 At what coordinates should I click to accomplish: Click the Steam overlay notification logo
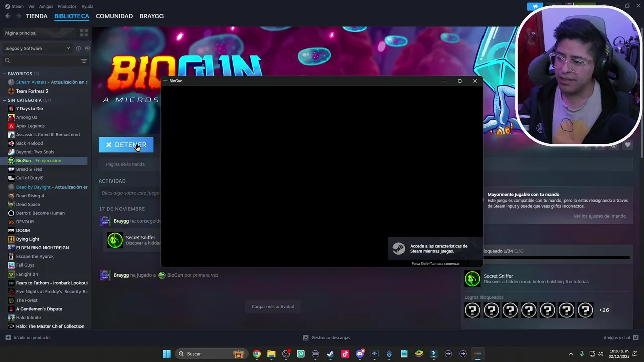pos(398,249)
